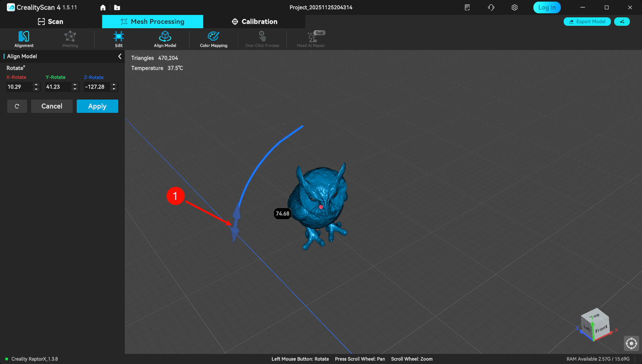Image resolution: width=642 pixels, height=364 pixels.
Task: Open the task notes list icon
Action: click(467, 8)
